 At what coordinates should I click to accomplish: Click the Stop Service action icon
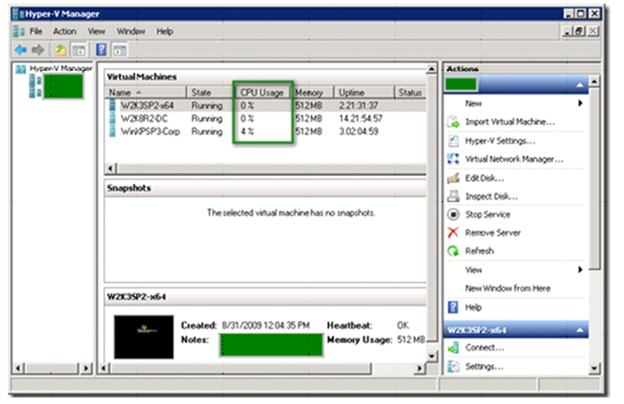(453, 214)
